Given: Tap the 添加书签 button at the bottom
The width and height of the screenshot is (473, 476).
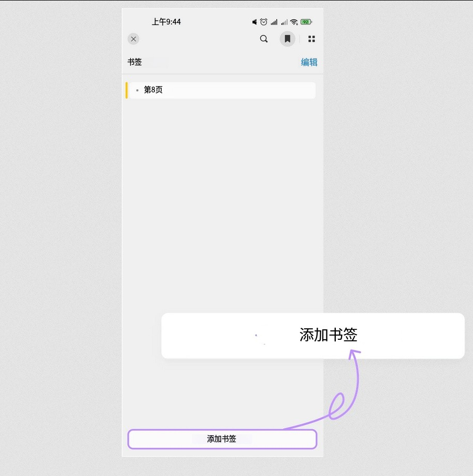Looking at the screenshot, I should point(222,439).
